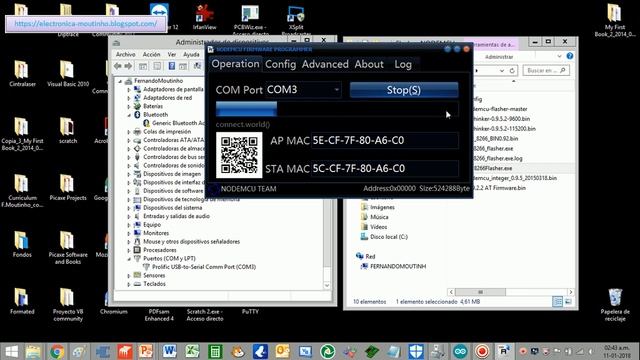Click the Stop(S) button
Viewport: 640px width, 360px height.
coord(404,90)
